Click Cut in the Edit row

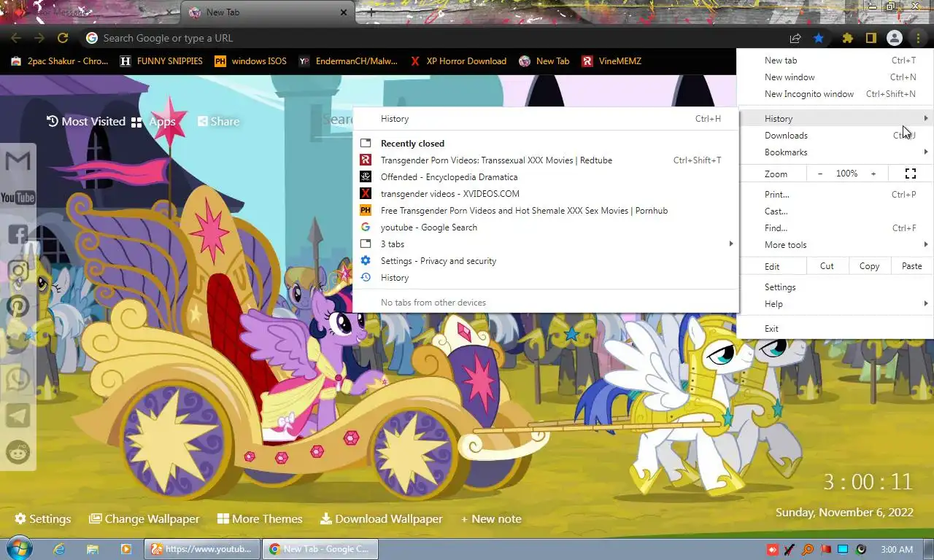click(x=827, y=266)
